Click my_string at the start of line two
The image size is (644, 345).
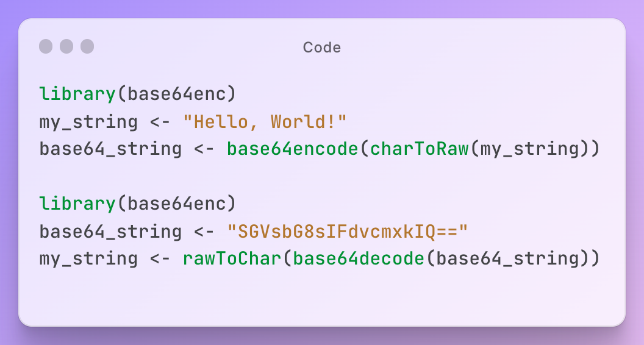(x=88, y=121)
